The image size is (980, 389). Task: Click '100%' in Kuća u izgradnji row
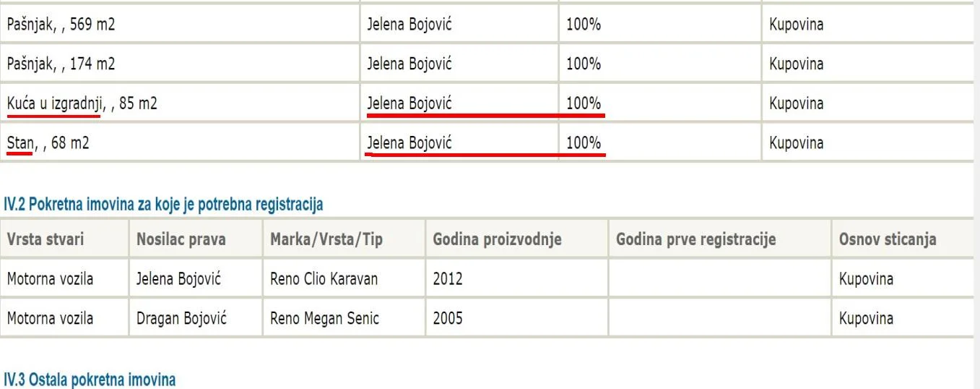coord(584,103)
